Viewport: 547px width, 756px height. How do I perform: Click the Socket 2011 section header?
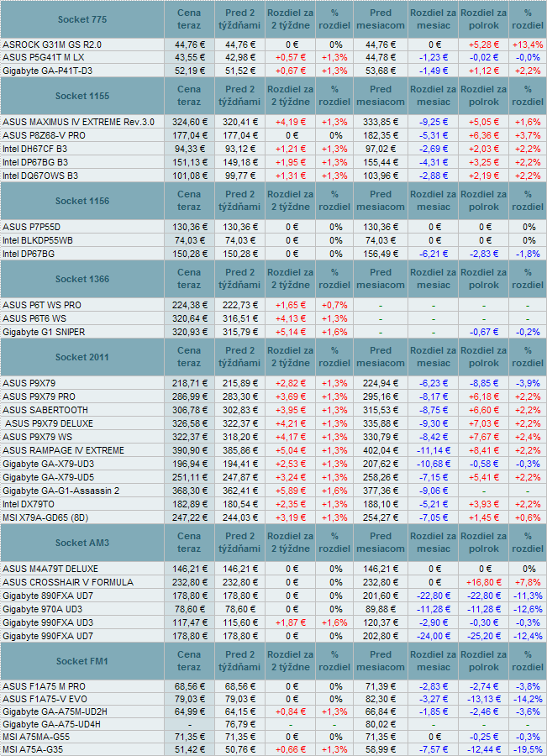click(82, 357)
